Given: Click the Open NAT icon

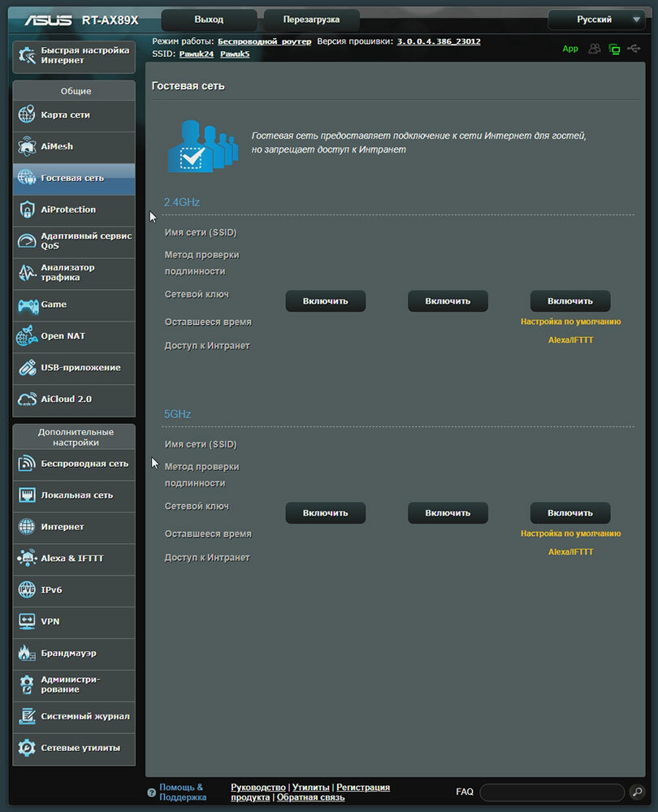Looking at the screenshot, I should (27, 335).
